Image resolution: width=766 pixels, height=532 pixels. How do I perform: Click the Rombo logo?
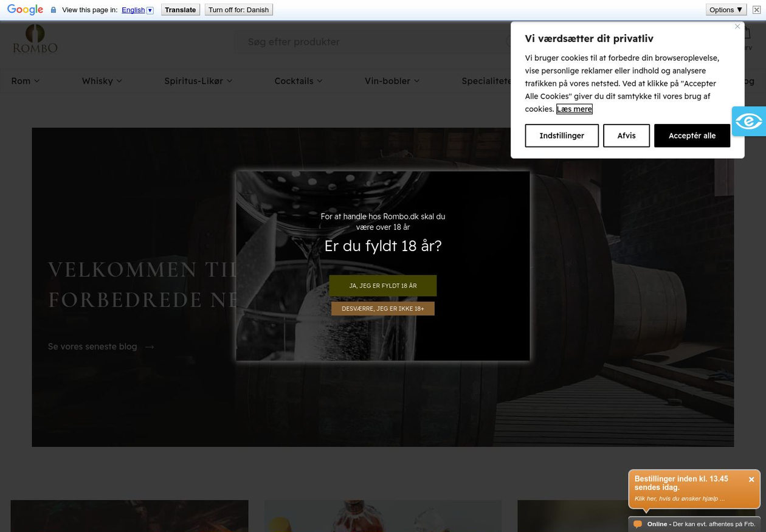(x=35, y=38)
